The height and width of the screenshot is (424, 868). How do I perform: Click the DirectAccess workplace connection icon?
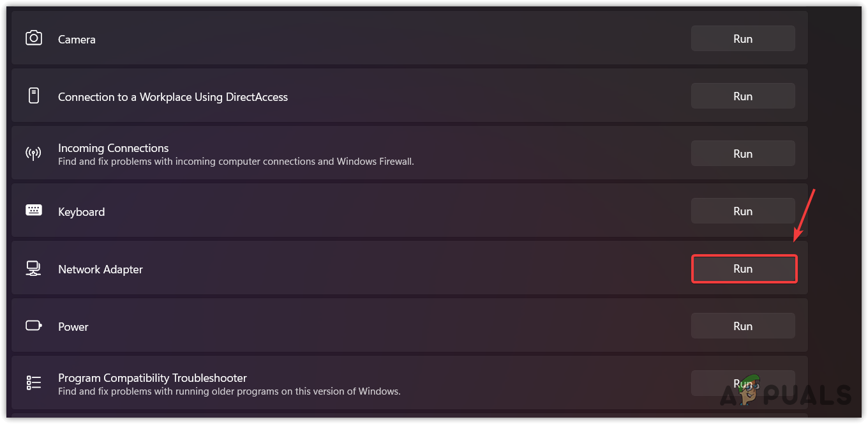coord(34,96)
